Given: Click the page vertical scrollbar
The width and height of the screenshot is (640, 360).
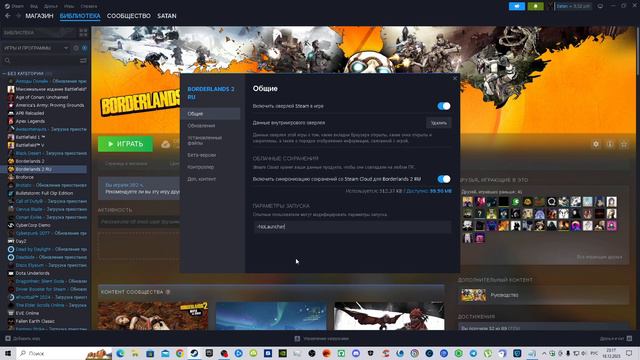Looking at the screenshot, I should (x=637, y=51).
